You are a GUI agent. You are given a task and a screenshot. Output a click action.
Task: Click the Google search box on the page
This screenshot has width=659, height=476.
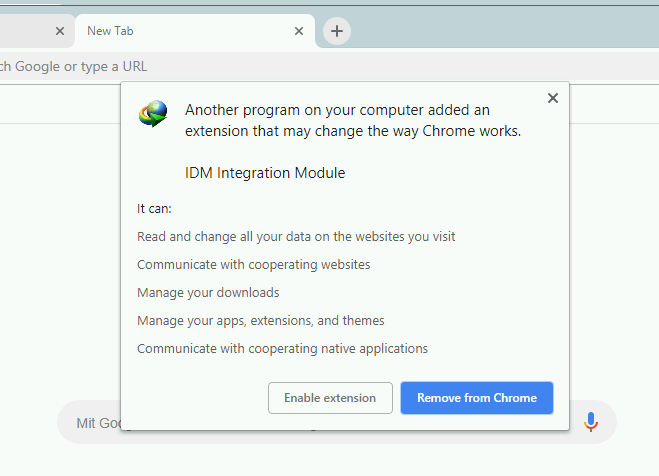(337, 422)
